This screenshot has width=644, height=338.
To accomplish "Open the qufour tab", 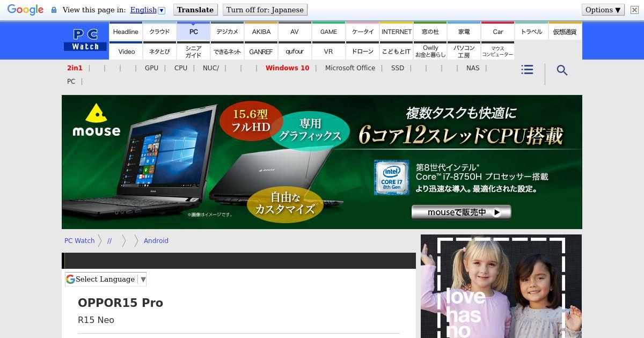I will pyautogui.click(x=295, y=51).
